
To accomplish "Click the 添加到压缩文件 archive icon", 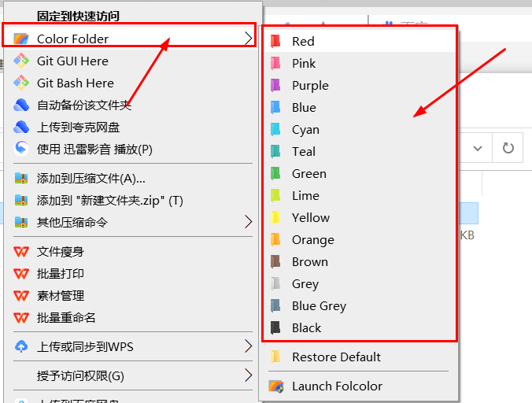I will point(21,179).
